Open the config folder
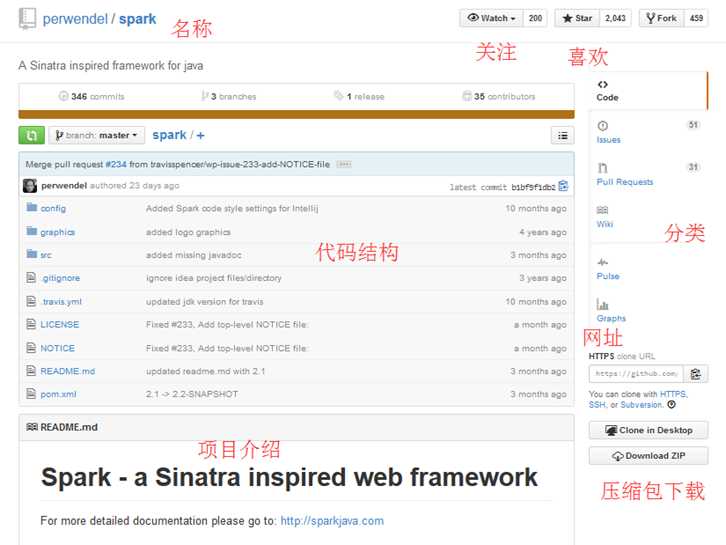 point(53,208)
